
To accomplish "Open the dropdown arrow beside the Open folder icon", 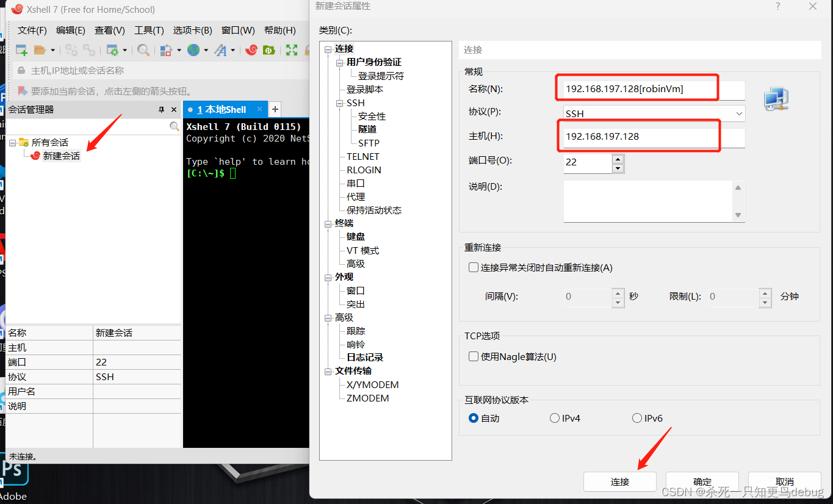I will pos(52,51).
